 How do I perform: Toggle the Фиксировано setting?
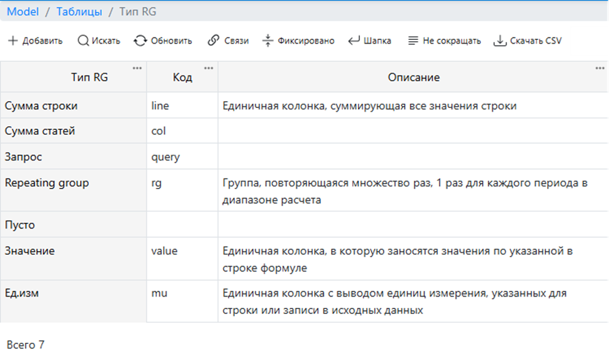[305, 41]
